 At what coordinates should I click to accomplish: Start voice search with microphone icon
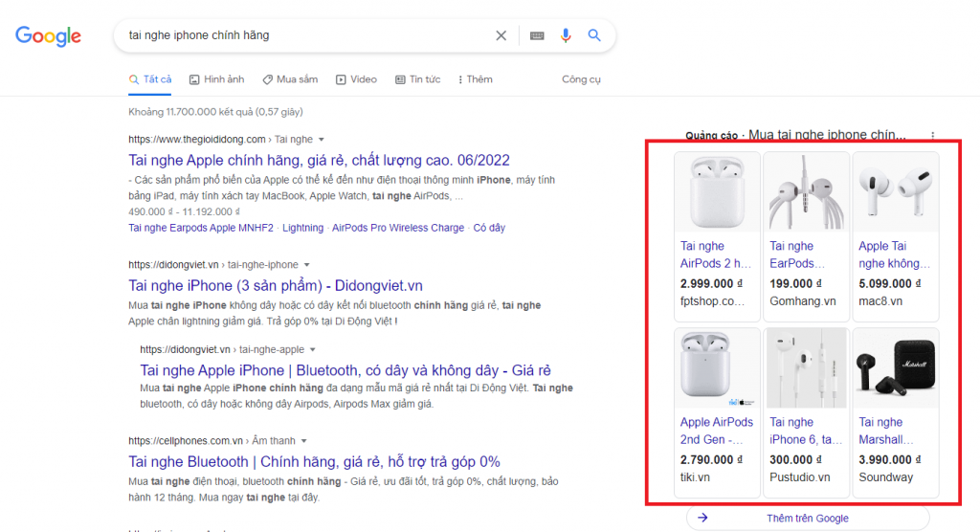(x=566, y=35)
